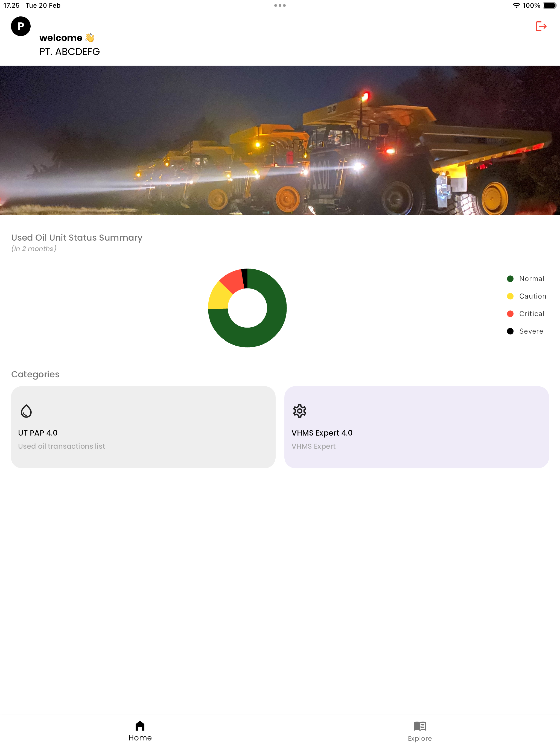Tap the Explore book icon
This screenshot has height=747, width=560.
(x=420, y=726)
